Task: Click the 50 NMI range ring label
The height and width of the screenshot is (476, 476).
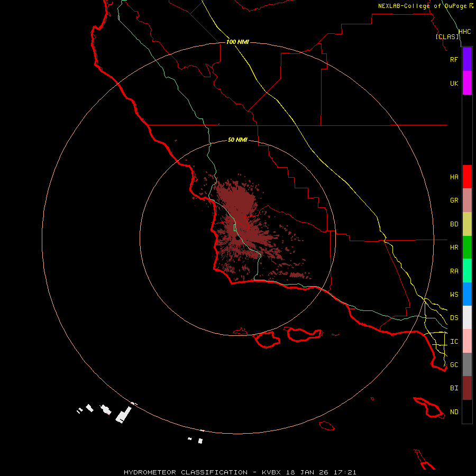Action: (x=237, y=140)
